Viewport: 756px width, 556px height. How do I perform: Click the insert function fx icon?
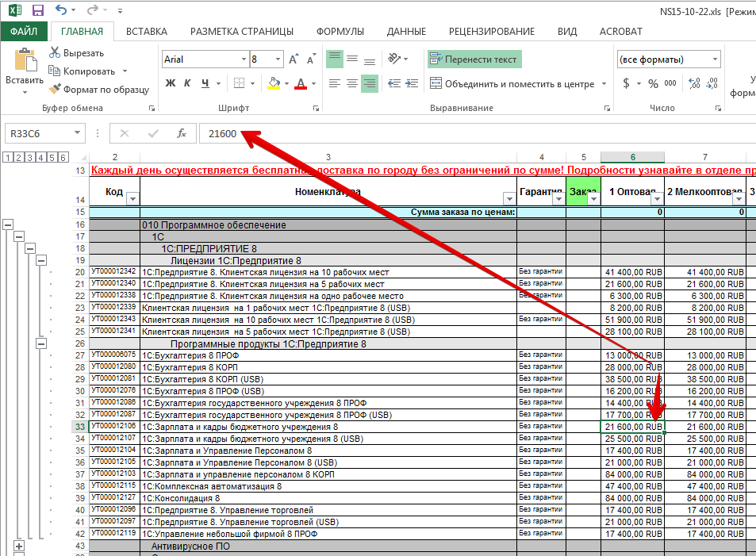click(182, 133)
